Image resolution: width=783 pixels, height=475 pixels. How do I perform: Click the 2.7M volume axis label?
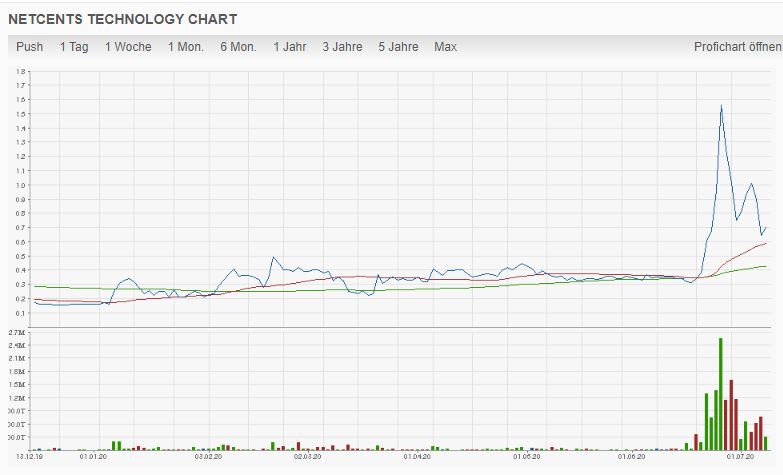[17, 333]
